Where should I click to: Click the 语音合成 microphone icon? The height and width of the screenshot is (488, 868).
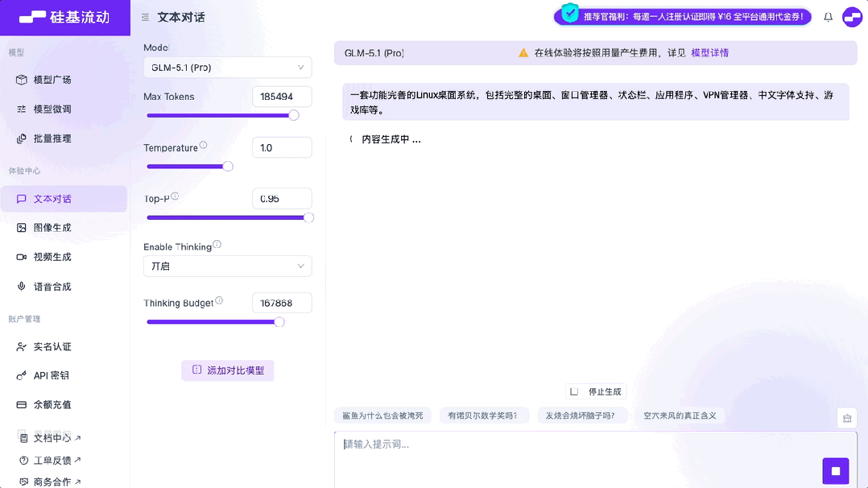click(21, 287)
